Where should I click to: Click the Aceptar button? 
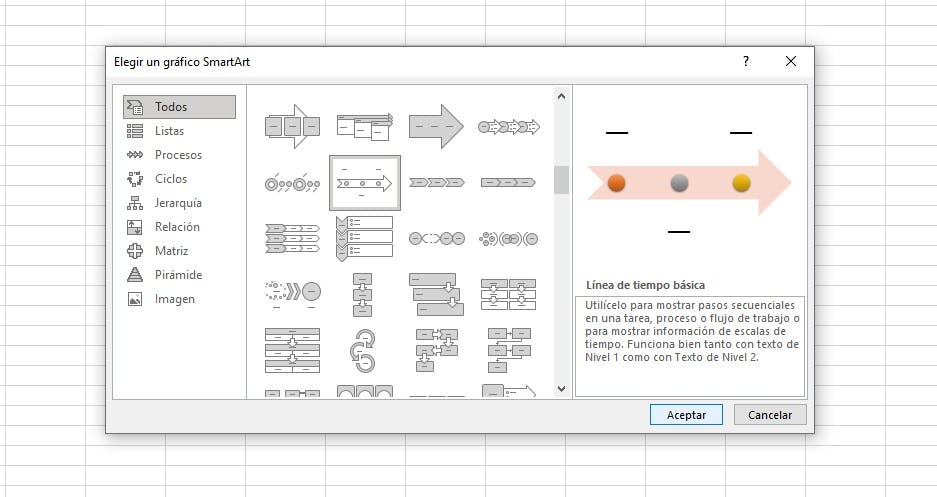pos(686,415)
